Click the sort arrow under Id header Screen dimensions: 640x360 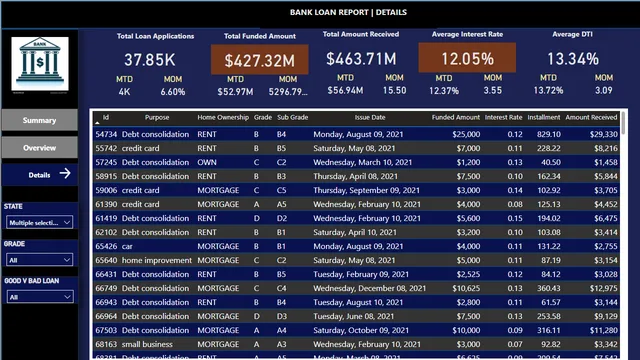pos(97,123)
